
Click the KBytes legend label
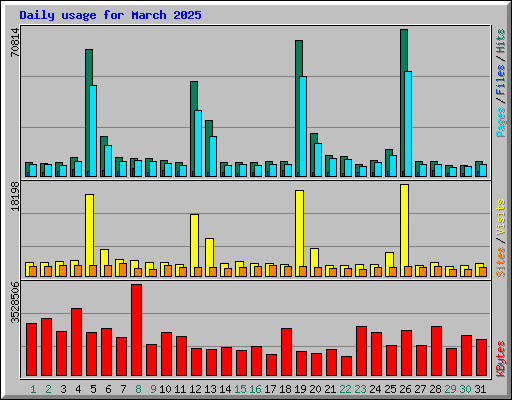pos(501,359)
